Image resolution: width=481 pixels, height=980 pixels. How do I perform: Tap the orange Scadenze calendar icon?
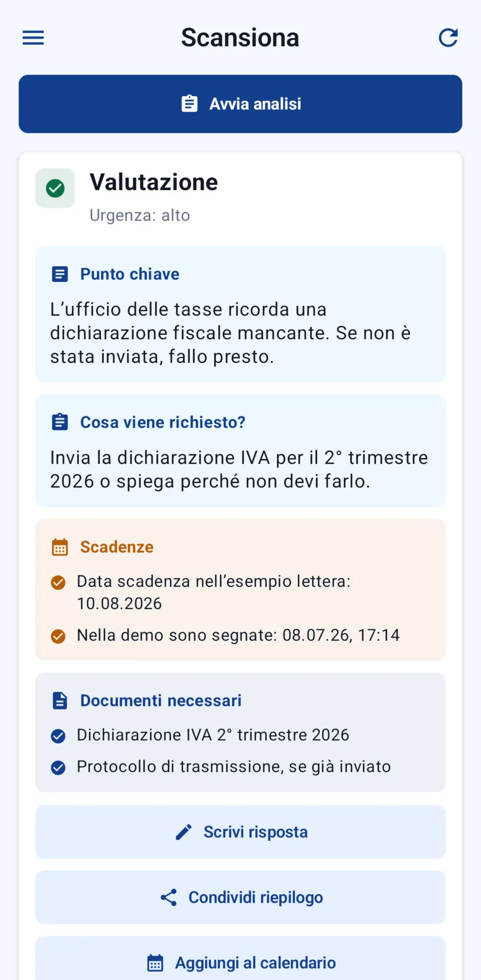[60, 547]
